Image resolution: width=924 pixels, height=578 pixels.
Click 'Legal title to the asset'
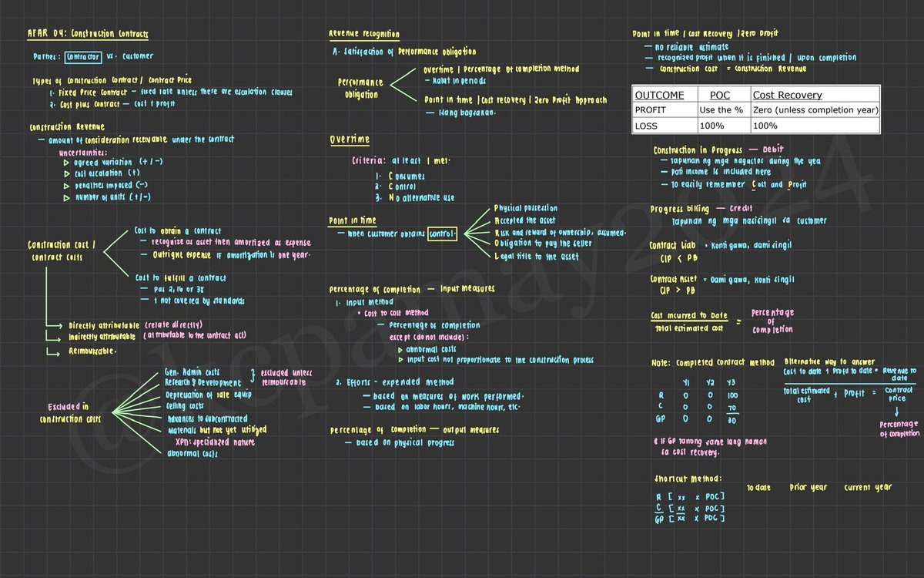[536, 257]
